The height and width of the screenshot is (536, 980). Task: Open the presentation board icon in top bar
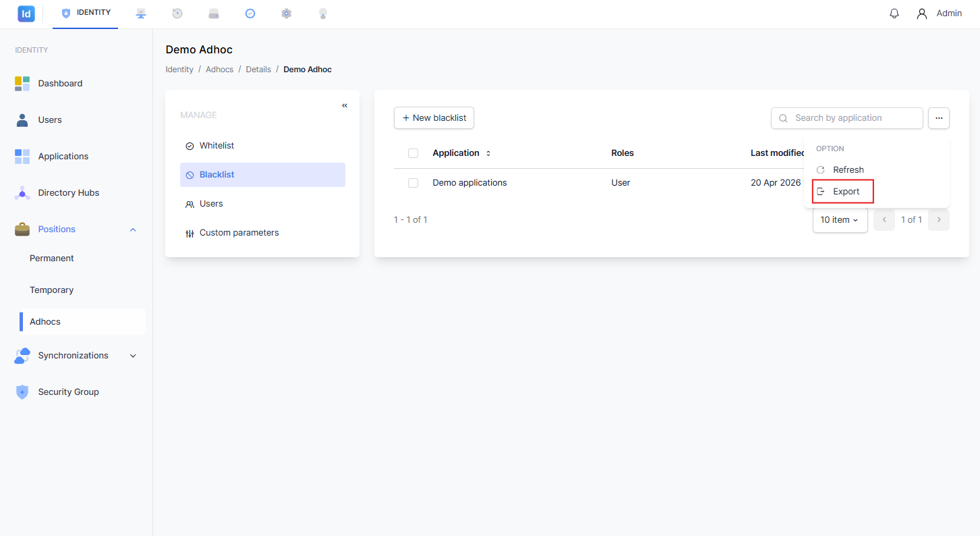[x=141, y=14]
